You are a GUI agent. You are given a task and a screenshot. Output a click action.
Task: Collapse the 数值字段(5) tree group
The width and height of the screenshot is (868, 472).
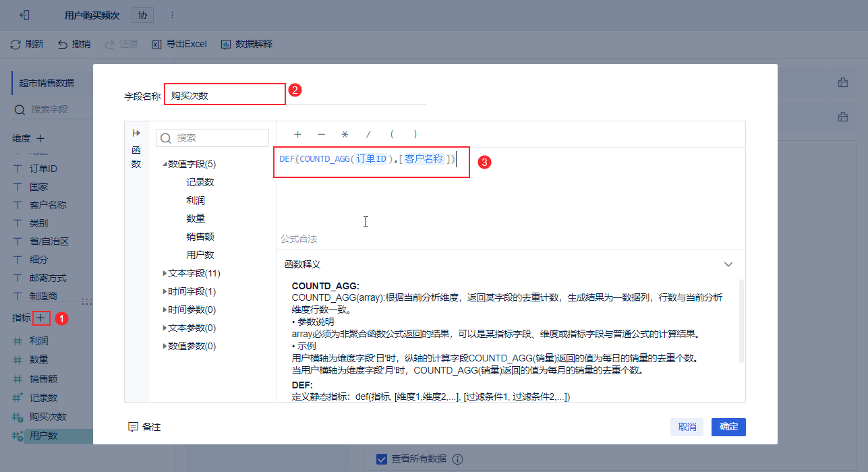click(165, 164)
